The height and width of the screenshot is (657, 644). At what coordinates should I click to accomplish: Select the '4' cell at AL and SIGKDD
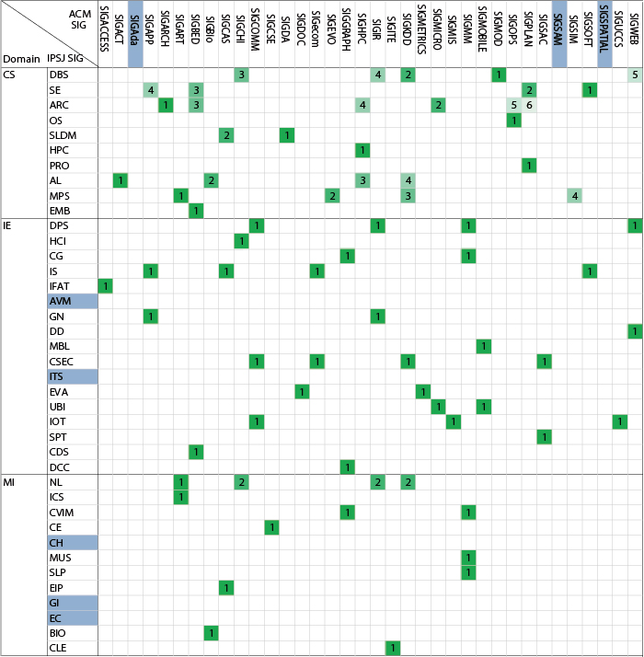[408, 180]
